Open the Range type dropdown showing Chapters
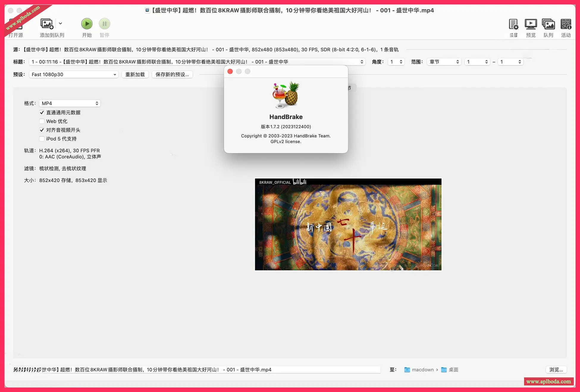Screen dimensions: 580x392 click(444, 62)
